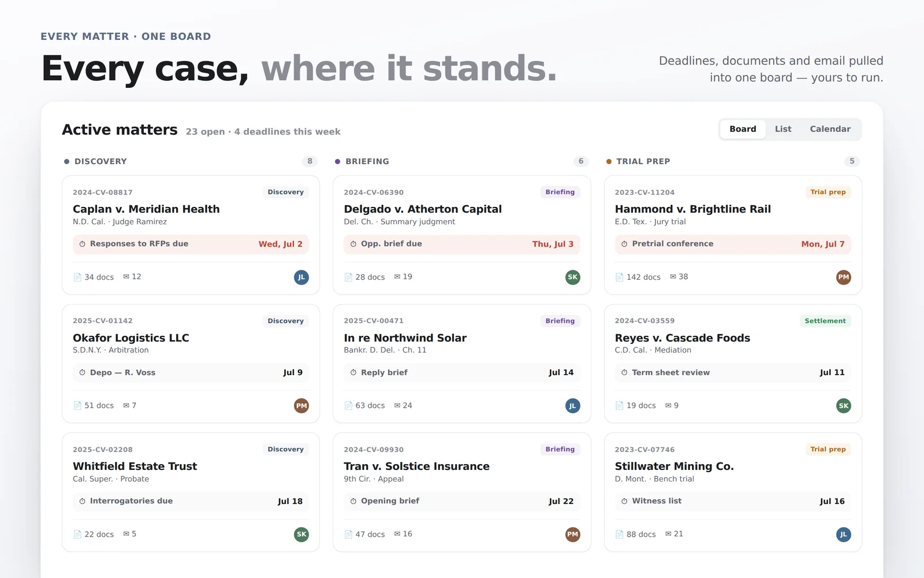The image size is (924, 578).
Task: Click the PM avatar on Okafor Logistics LLC
Action: (x=301, y=406)
